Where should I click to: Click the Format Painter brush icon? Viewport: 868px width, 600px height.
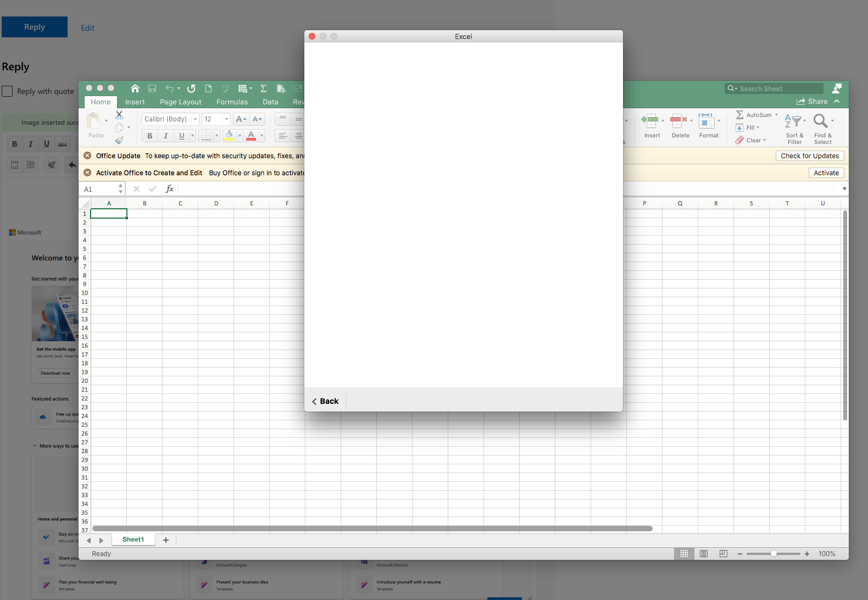pos(119,140)
